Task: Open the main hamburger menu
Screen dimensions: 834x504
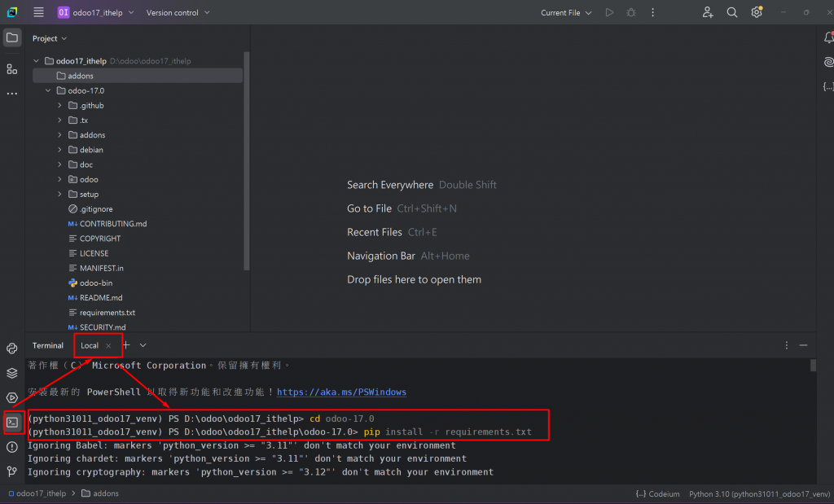Action: tap(38, 12)
